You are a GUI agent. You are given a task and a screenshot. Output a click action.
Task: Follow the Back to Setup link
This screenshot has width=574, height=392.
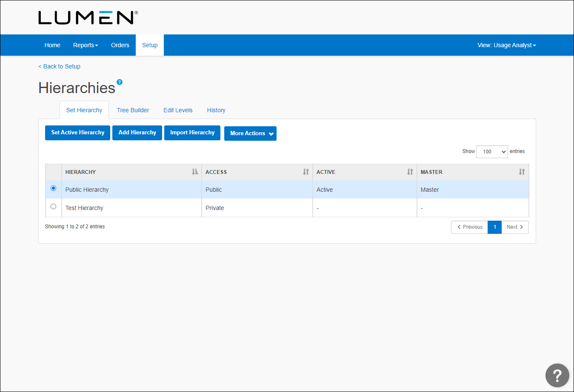click(60, 66)
